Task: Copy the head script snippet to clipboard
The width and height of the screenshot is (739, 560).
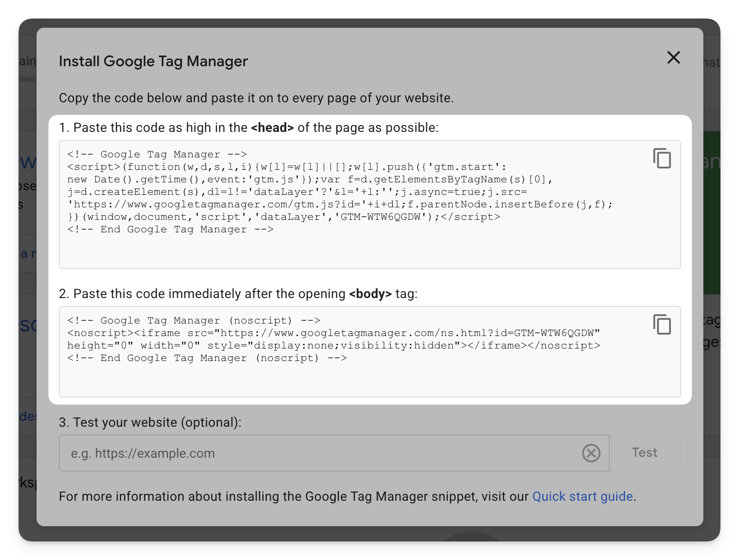Action: coord(662,158)
